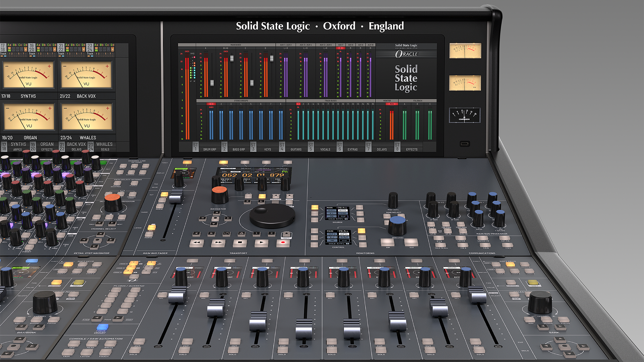Image resolution: width=644 pixels, height=362 pixels.
Task: Click the orange-capped navigator encoder knob
Action: point(220,194)
